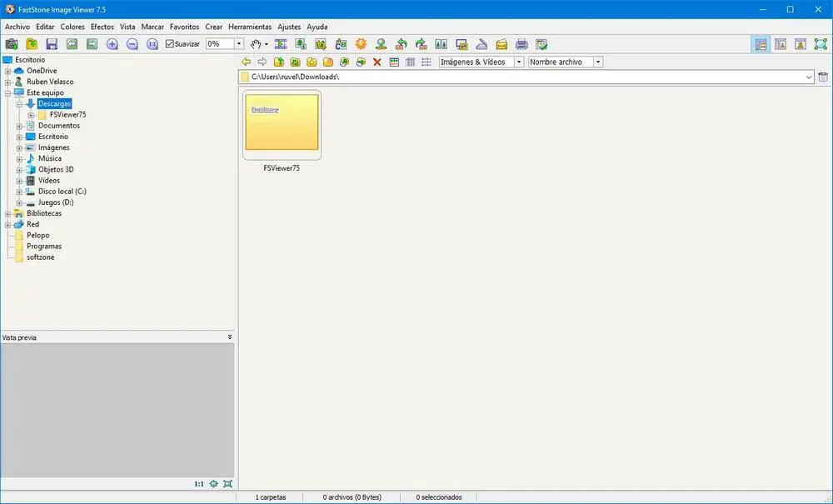Switch to thumbnails view style icon
This screenshot has height=504, width=833.
point(394,62)
